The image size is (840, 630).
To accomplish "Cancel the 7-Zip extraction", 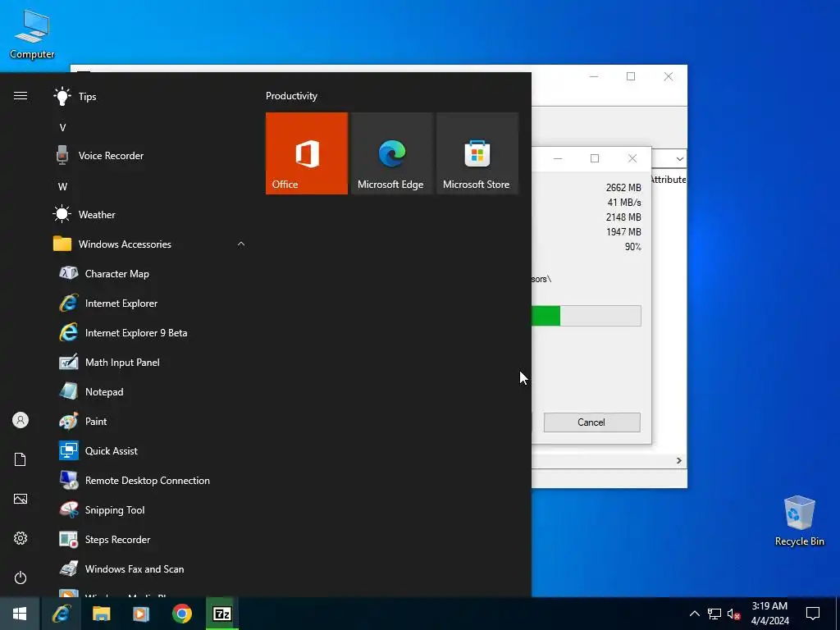I will point(591,422).
